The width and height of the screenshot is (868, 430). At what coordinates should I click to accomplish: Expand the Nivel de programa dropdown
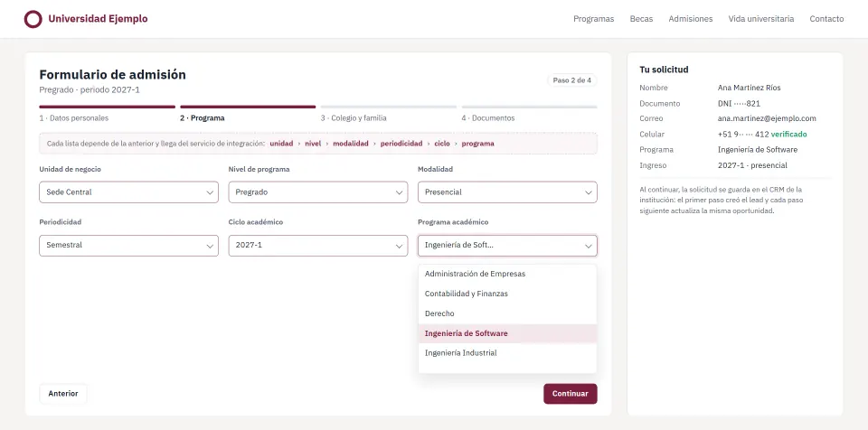click(x=318, y=192)
